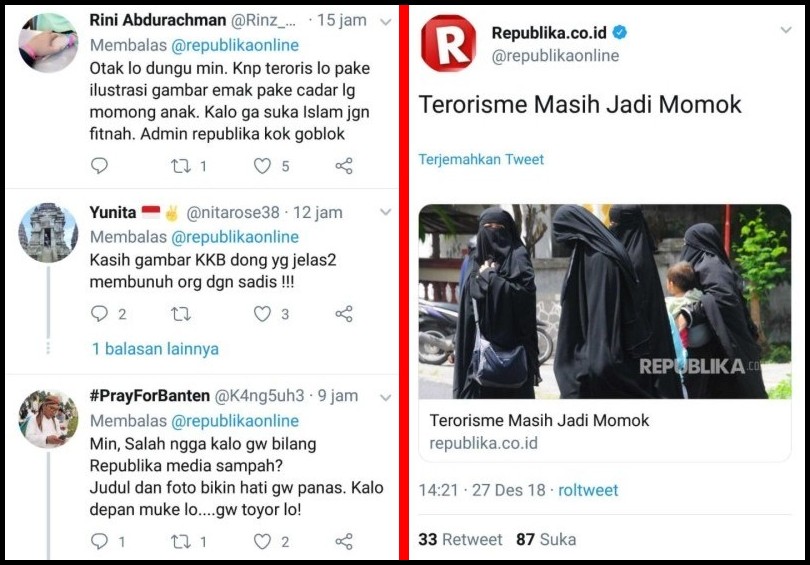Image resolution: width=810 pixels, height=565 pixels.
Task: Click 'Terjemahkan Tweet' link
Action: [481, 159]
